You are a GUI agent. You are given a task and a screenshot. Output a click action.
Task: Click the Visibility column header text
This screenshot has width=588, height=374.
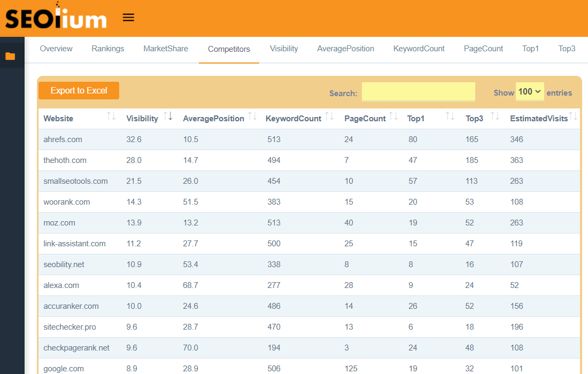pyautogui.click(x=142, y=119)
